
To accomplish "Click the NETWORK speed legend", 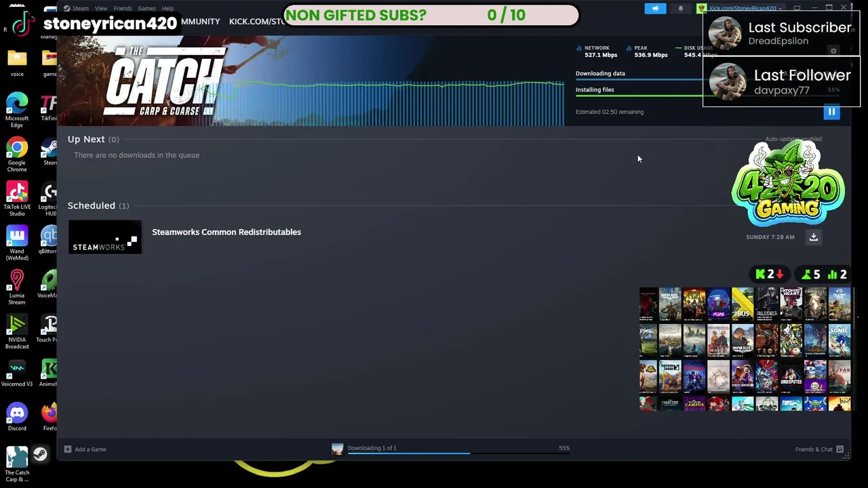I will point(597,52).
